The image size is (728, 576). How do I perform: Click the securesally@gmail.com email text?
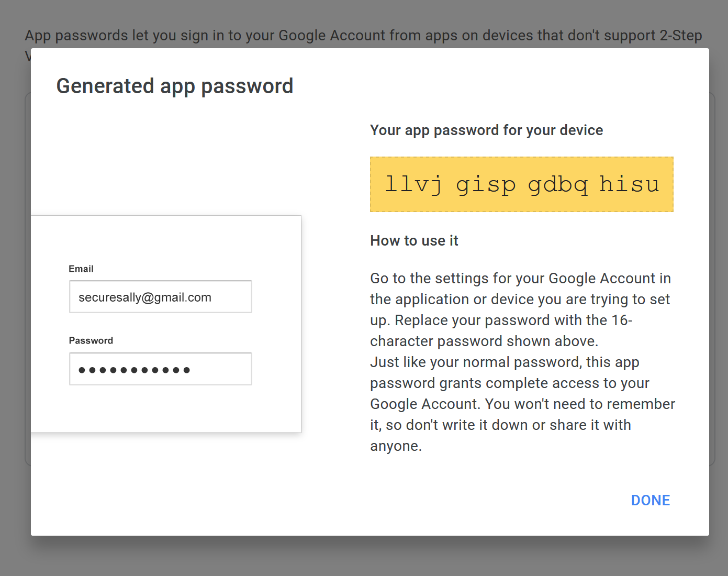(145, 297)
